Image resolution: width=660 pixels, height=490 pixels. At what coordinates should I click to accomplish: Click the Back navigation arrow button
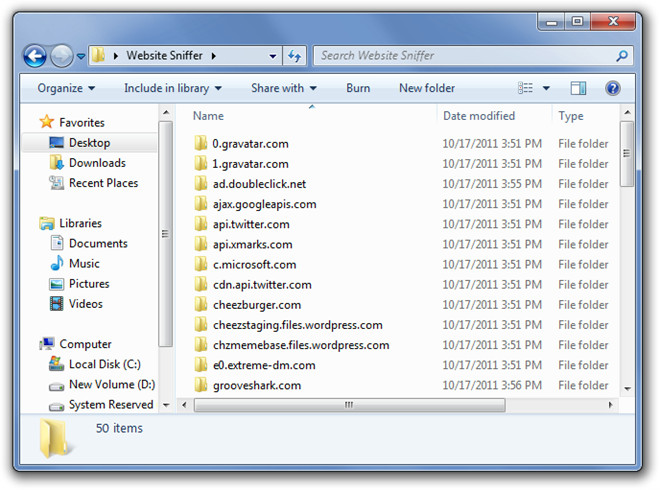tap(35, 56)
